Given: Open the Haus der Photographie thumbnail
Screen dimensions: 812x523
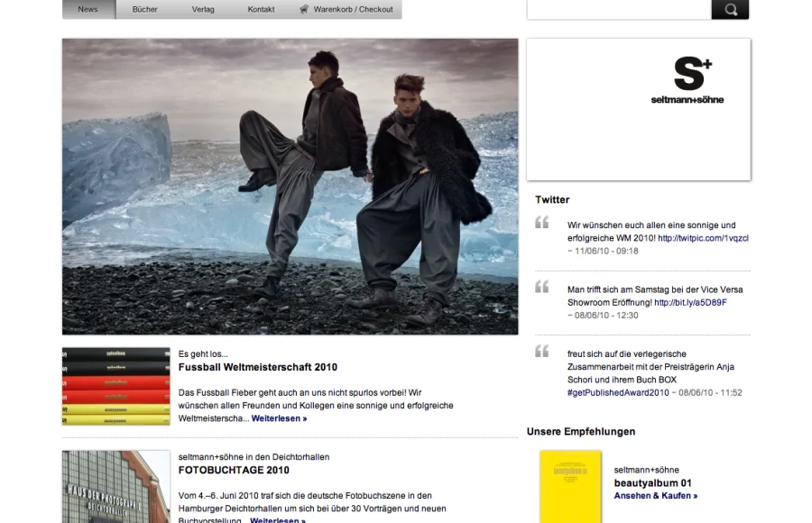Looking at the screenshot, I should point(115,487).
